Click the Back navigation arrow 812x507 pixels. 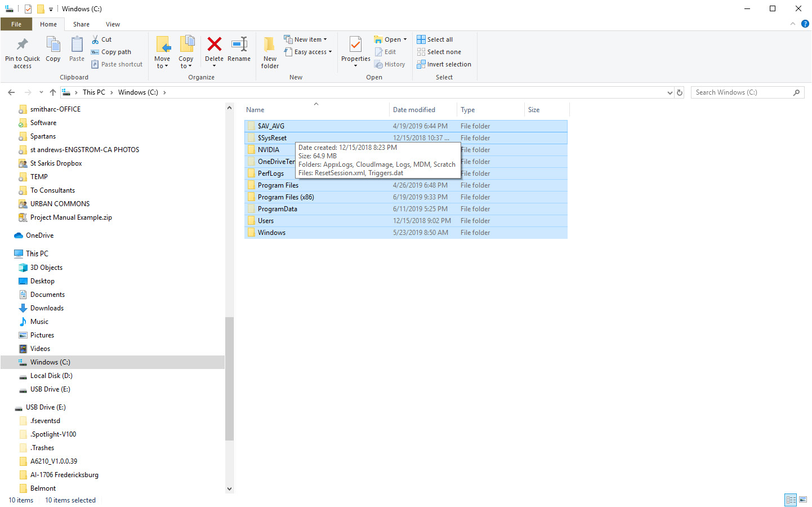(11, 92)
